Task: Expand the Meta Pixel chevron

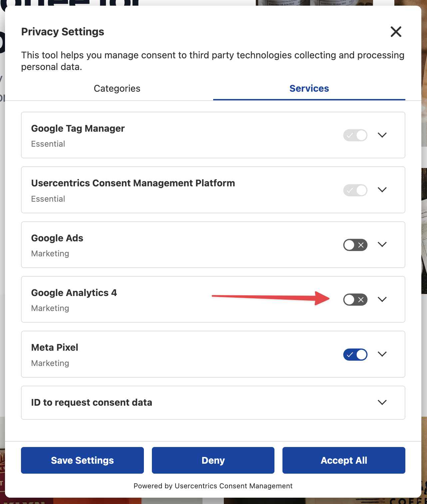Action: [382, 354]
